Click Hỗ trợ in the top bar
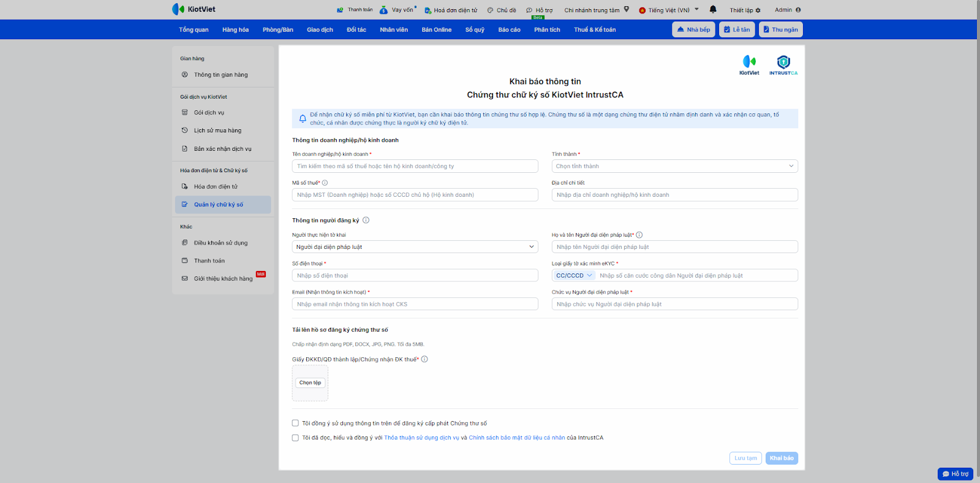980x483 pixels. point(539,10)
